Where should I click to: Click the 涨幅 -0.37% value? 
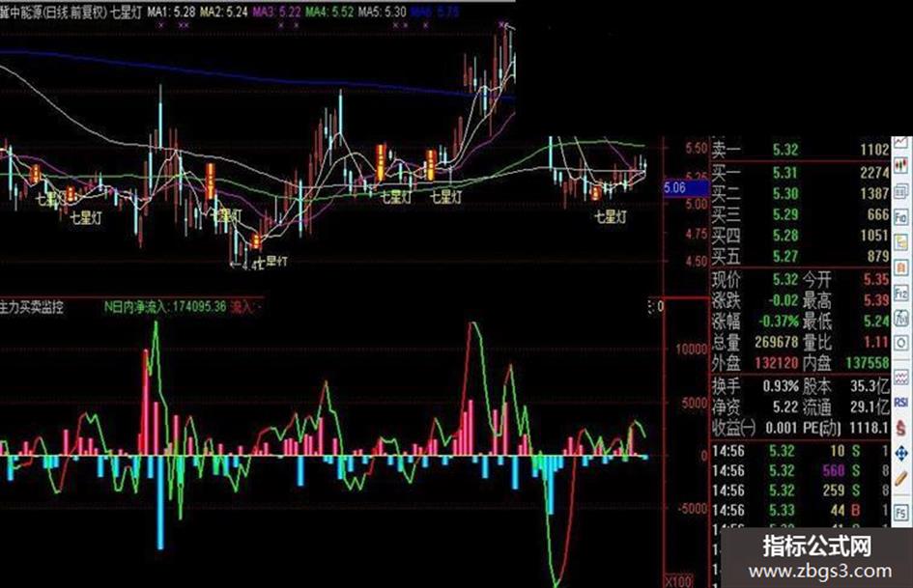point(779,322)
